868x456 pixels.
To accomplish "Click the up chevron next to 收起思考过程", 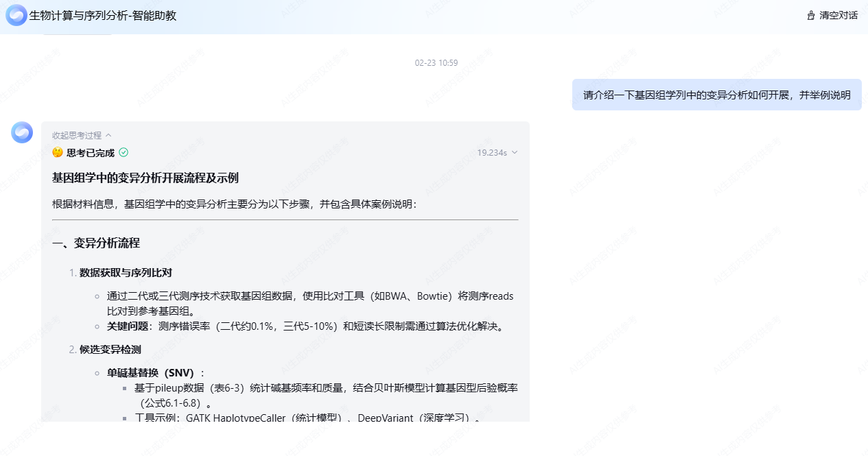I will point(108,135).
